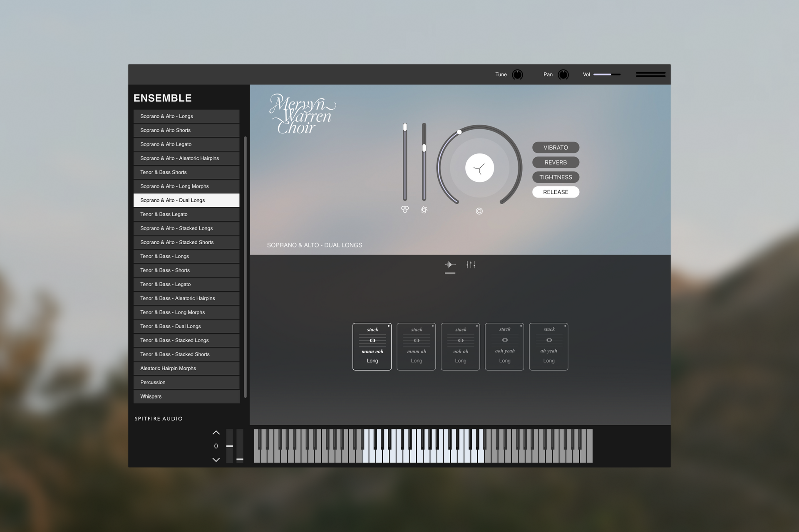Select the 'ooh yeah' Long articulation
The height and width of the screenshot is (532, 799).
point(504,346)
